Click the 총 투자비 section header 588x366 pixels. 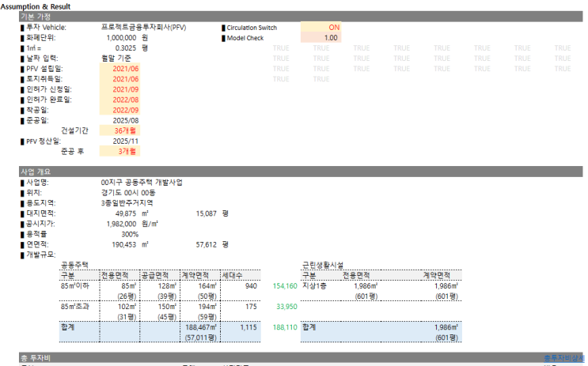coord(301,358)
